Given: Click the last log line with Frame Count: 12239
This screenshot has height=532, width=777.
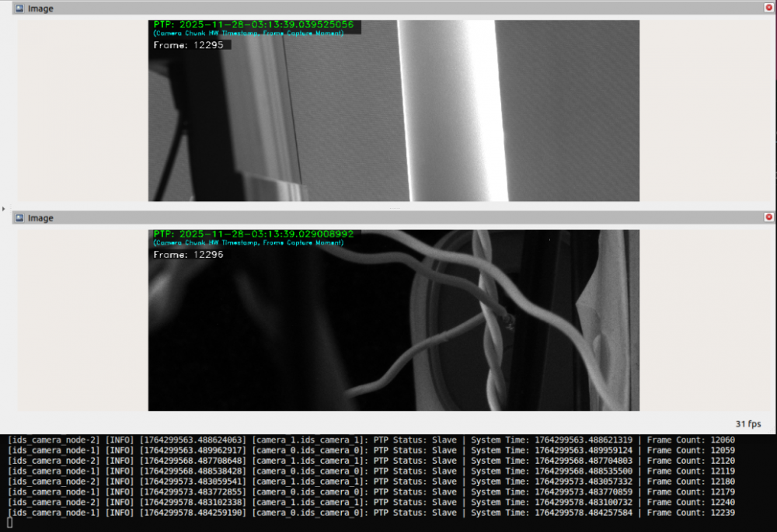Looking at the screenshot, I should (371, 513).
